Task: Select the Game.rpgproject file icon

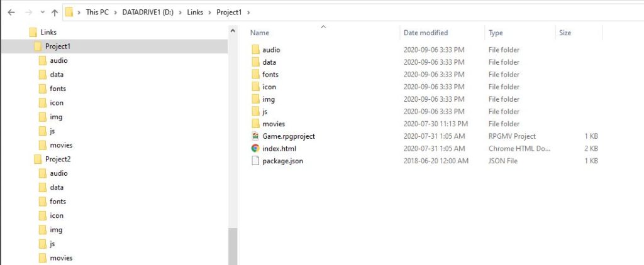Action: [x=255, y=136]
